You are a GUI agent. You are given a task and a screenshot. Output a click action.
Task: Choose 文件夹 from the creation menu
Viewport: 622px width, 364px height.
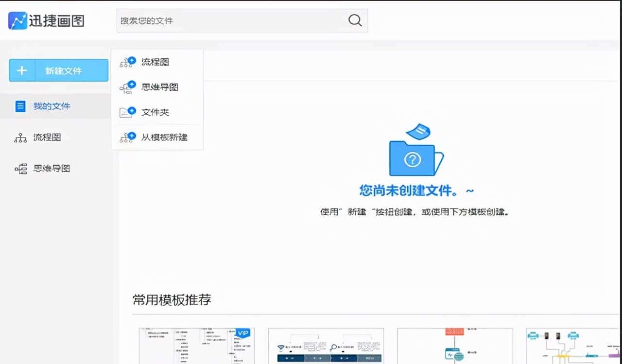point(155,112)
